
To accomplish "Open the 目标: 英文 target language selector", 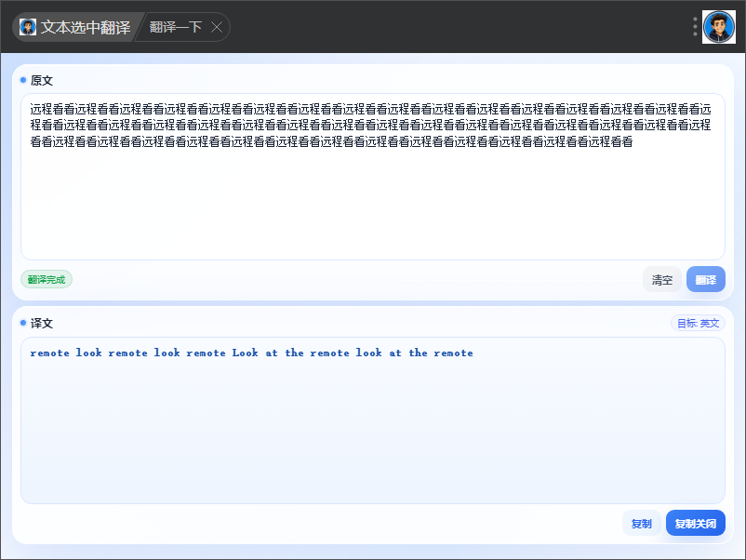I will click(x=698, y=324).
